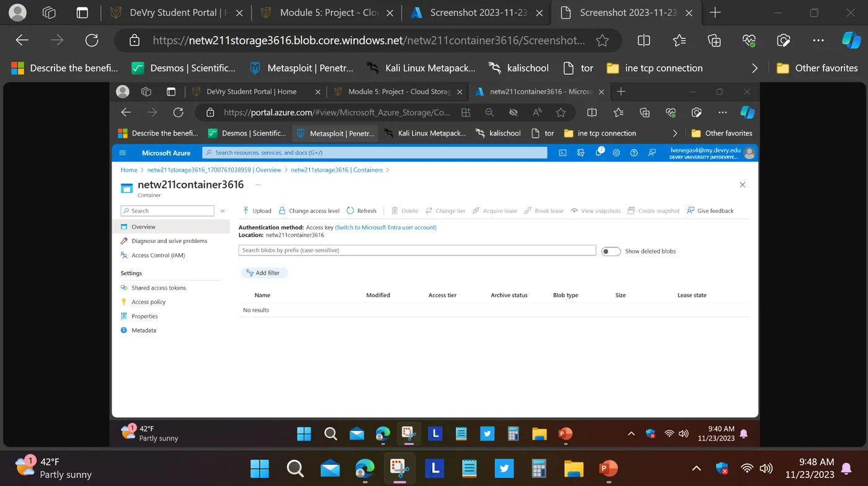Image resolution: width=868 pixels, height=486 pixels.
Task: Click the Azure sidebar Search box
Action: coord(167,211)
